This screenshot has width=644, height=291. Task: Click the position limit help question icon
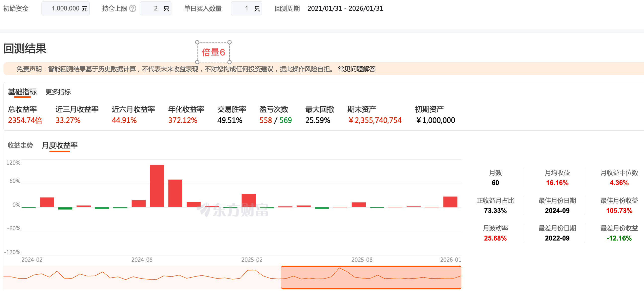tap(133, 8)
